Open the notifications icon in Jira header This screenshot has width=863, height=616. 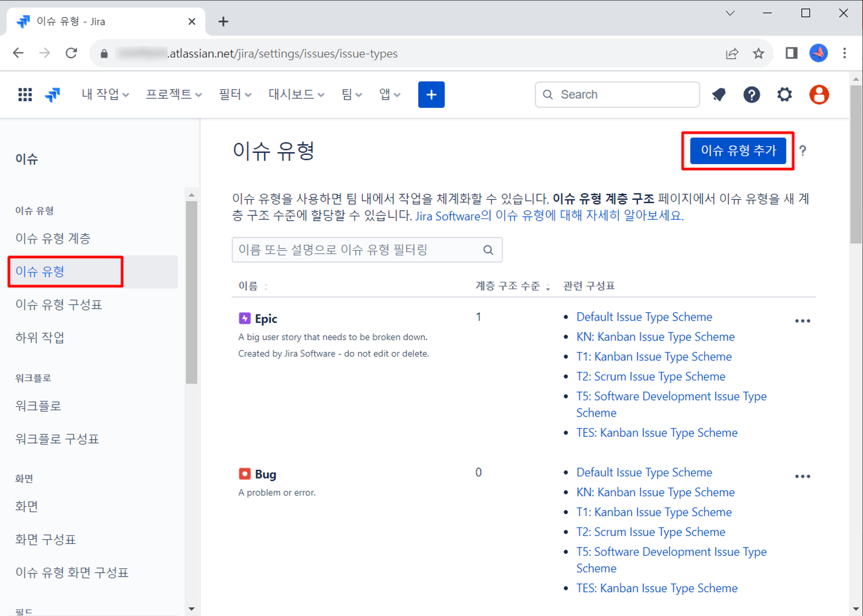(x=718, y=95)
